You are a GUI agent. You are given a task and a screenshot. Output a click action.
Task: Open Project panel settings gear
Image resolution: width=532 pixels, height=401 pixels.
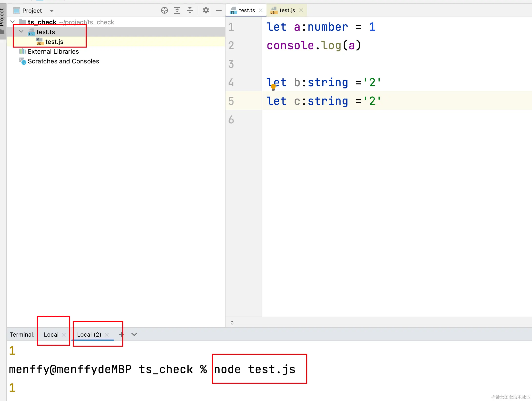206,10
